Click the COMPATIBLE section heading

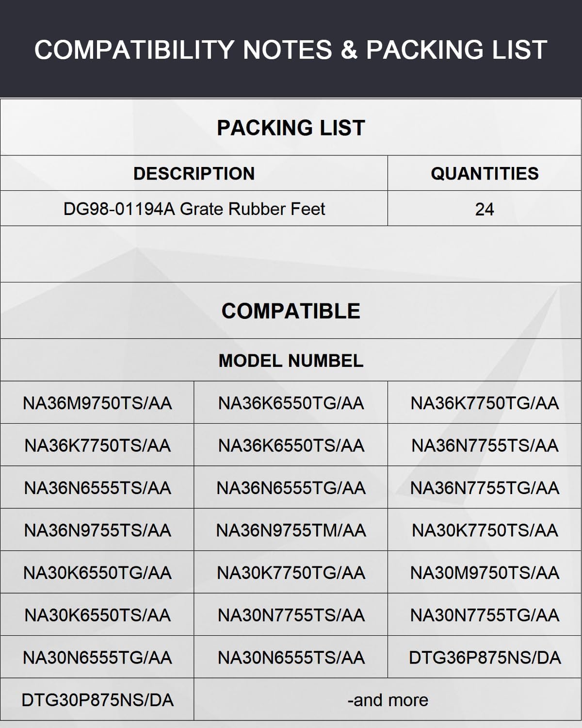coord(291,311)
